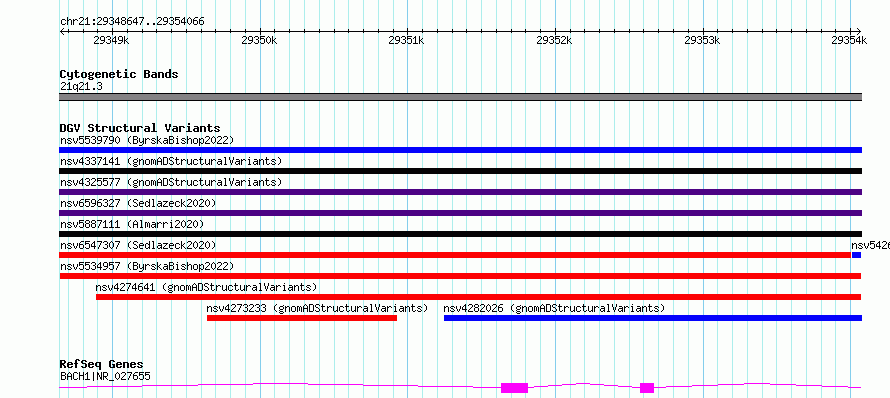Click the small blue nsv5426 variant bar

click(857, 255)
